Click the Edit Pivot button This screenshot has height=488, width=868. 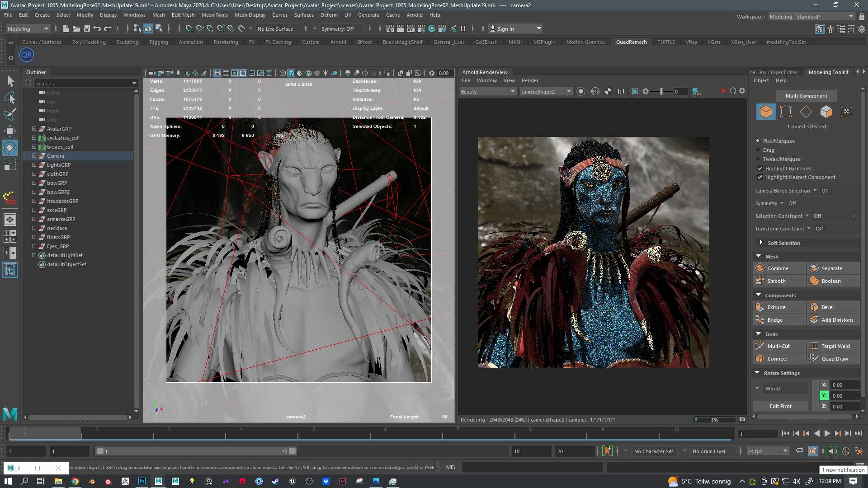point(781,406)
